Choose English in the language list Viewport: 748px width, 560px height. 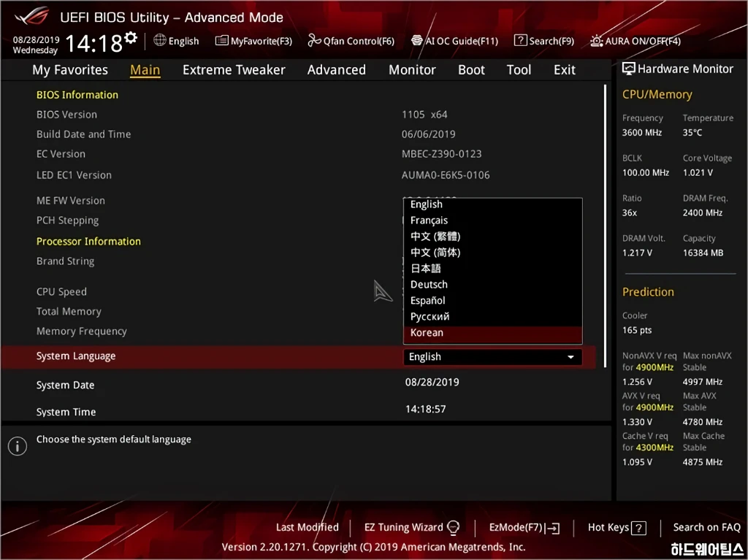click(x=493, y=204)
